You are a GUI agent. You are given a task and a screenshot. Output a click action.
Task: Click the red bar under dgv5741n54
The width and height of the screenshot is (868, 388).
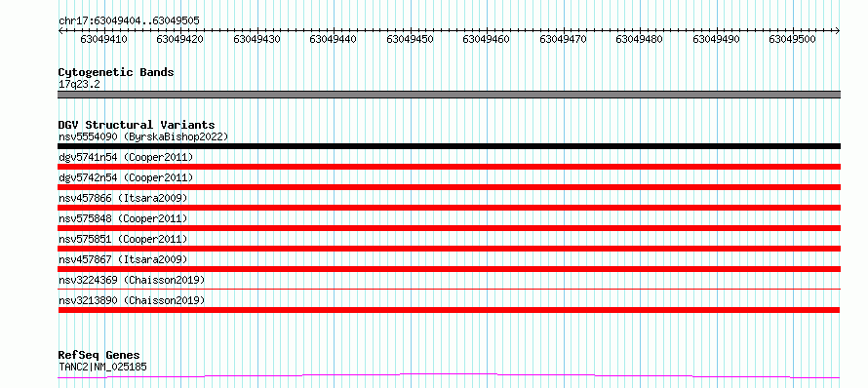click(449, 167)
